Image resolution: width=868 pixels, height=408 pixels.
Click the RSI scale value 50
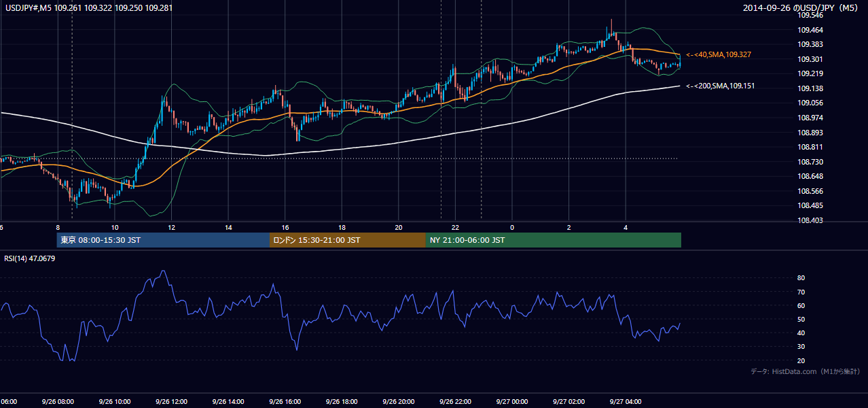coord(801,319)
